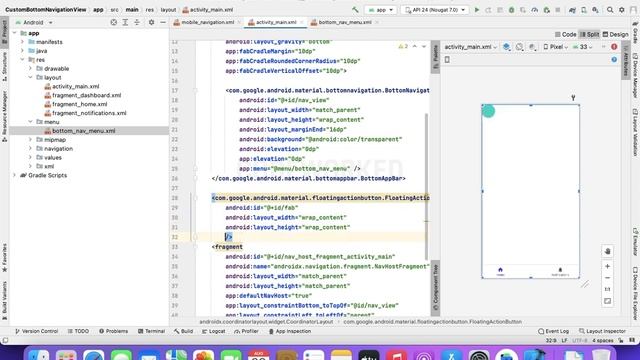Open the API 24 (Nougat 7.0) device dropdown
The height and width of the screenshot is (360, 640).
[435, 10]
